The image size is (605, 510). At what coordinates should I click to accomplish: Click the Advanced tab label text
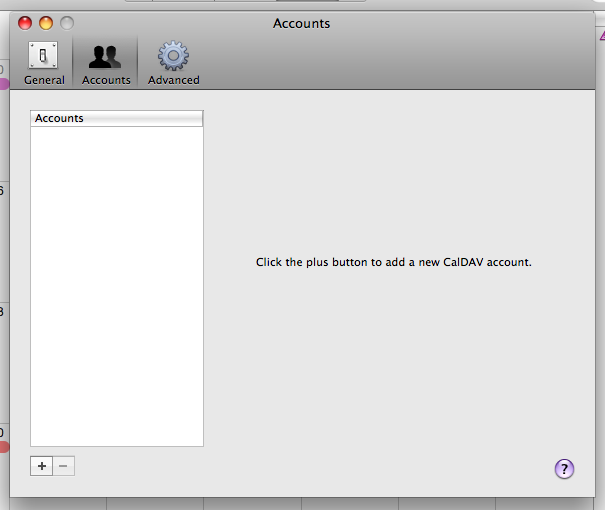(173, 80)
